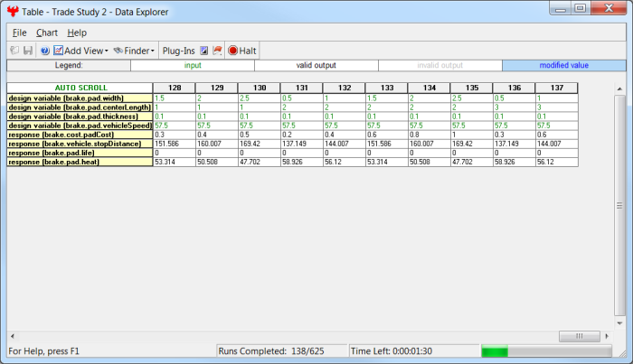Open the Chart menu

tap(47, 33)
